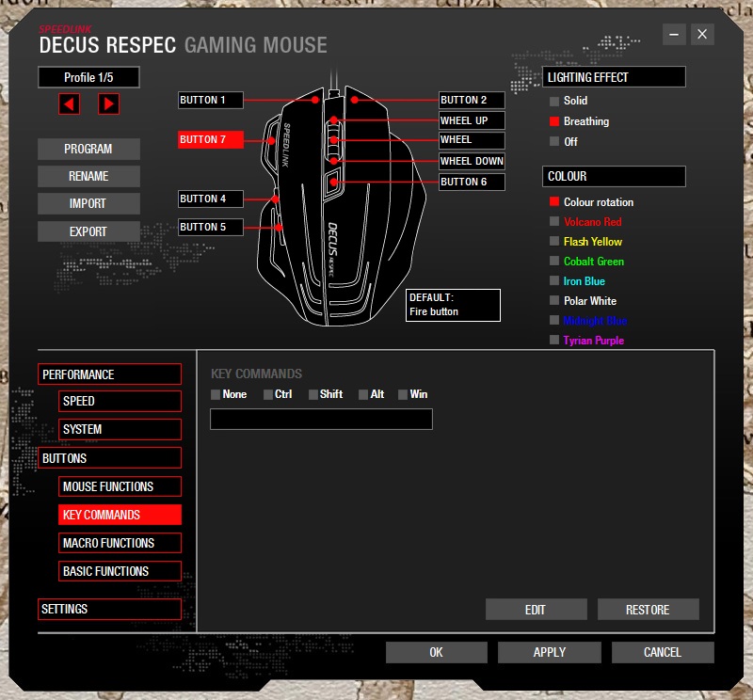Click the DEFAULT: Fire button info box
The width and height of the screenshot is (753, 700).
453,306
